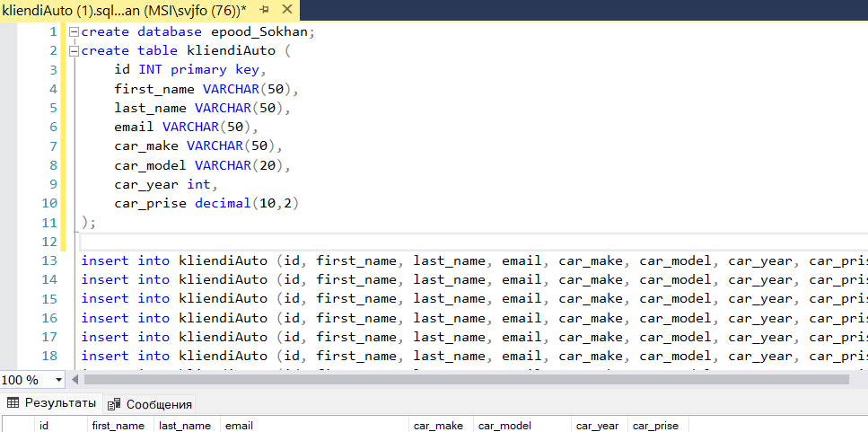Click the insert statement on line 18

tap(475, 357)
